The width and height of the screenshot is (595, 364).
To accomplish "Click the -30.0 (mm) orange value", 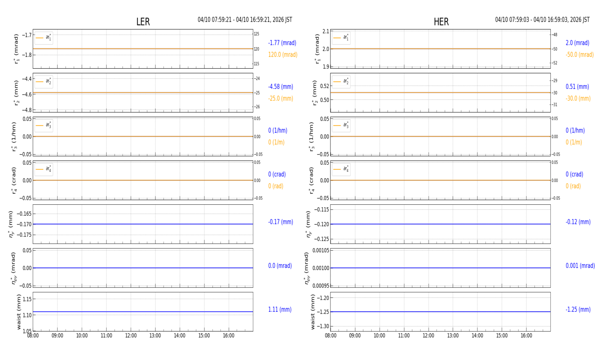I will pyautogui.click(x=578, y=99).
